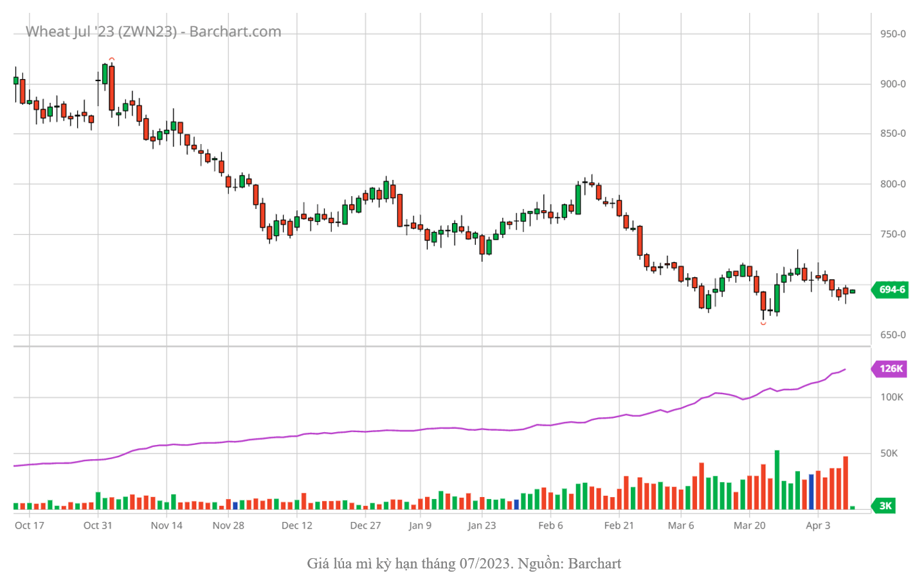
Task: Click the Mar 20 date label
Action: point(750,525)
